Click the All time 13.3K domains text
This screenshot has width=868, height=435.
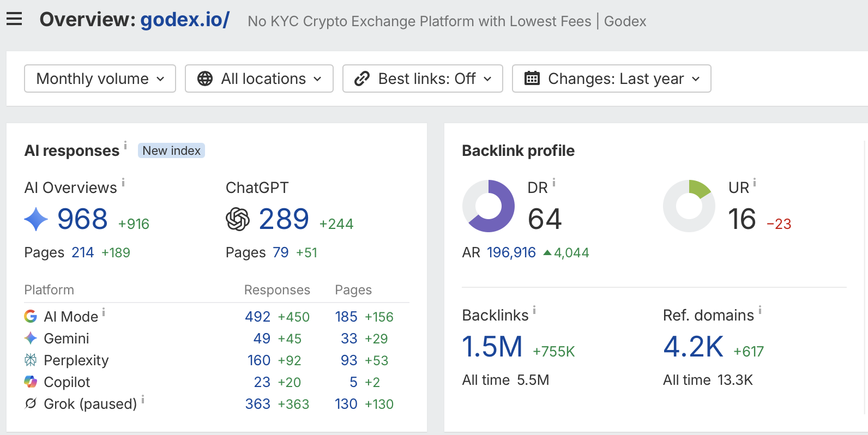708,380
